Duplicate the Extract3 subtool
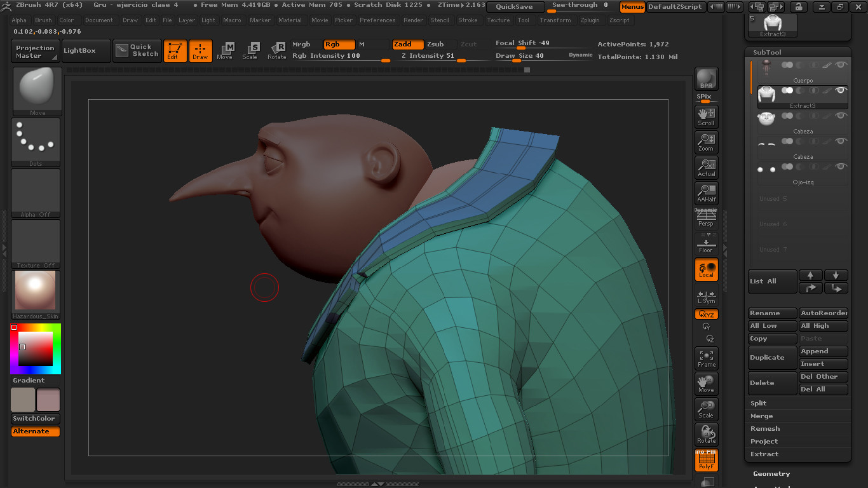Screen dimensions: 868x488 click(771, 357)
